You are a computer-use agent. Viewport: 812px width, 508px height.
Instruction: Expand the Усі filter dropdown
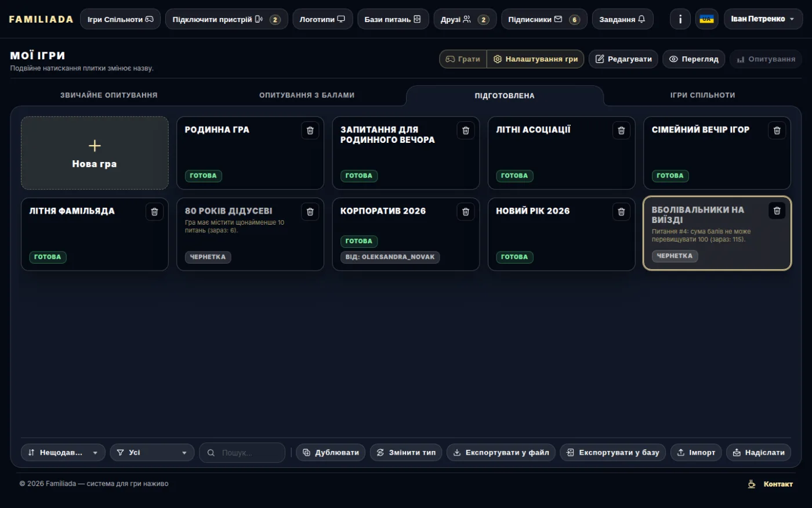(x=152, y=453)
